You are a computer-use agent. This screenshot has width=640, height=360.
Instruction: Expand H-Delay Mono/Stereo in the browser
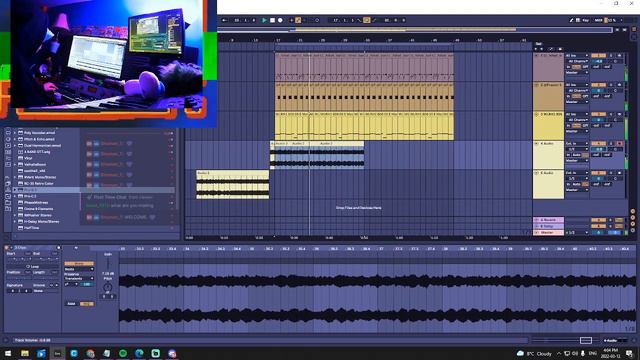(x=15, y=222)
